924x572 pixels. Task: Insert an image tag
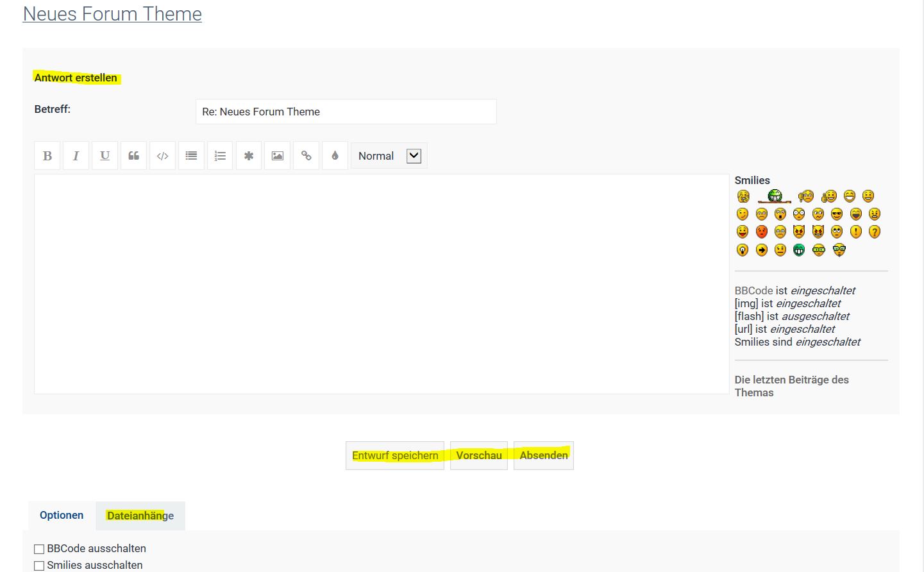[278, 156]
